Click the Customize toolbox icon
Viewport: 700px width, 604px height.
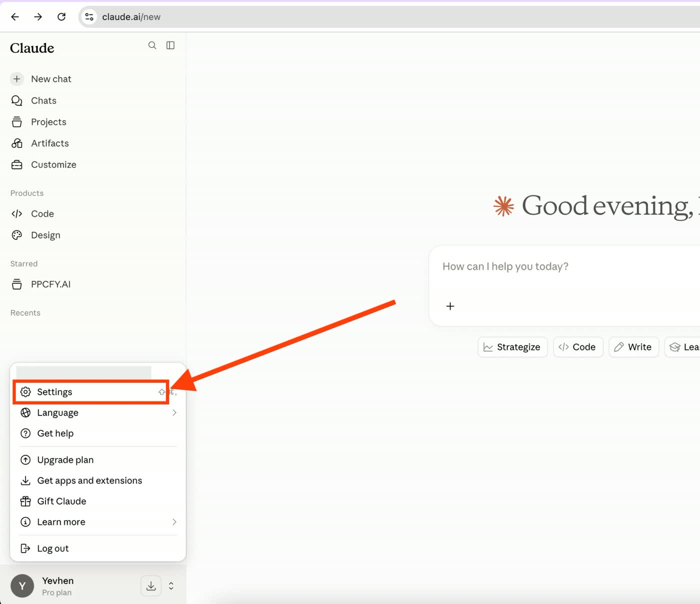point(17,165)
